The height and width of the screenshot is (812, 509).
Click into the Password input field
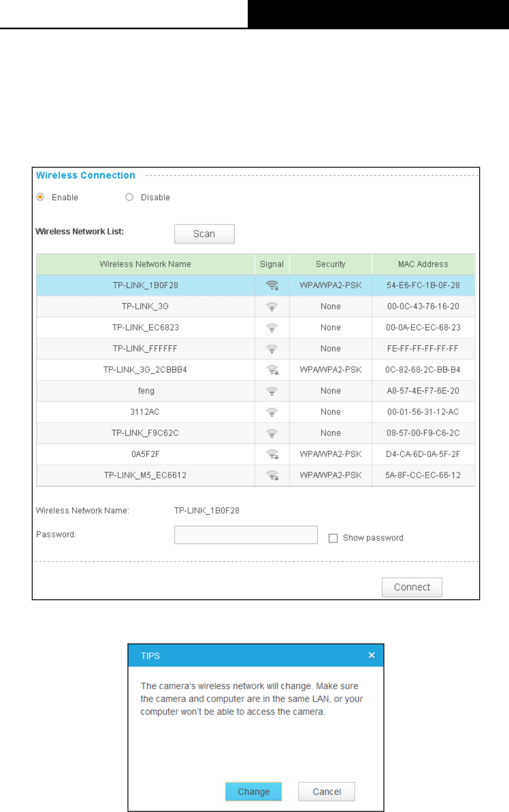246,535
